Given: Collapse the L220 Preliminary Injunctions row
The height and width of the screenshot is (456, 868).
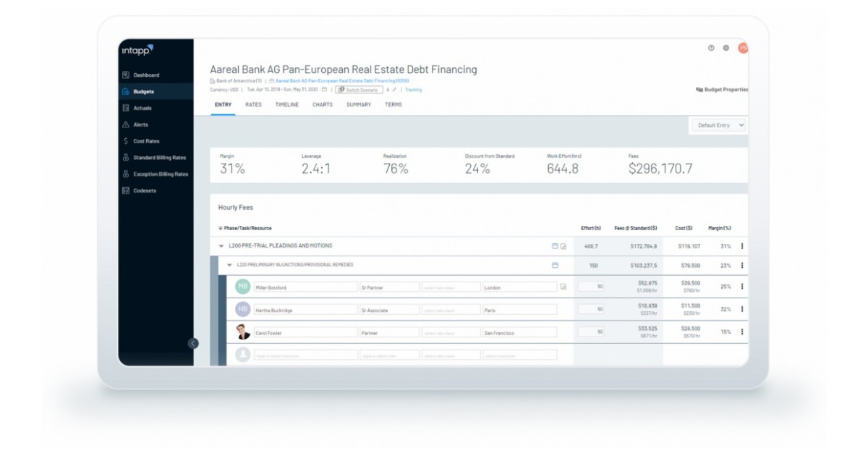Looking at the screenshot, I should tap(229, 265).
